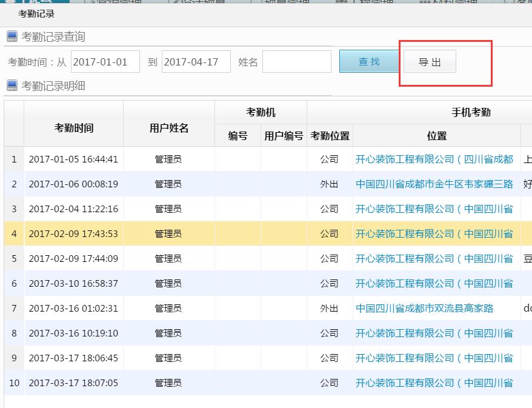532x408 pixels.
Task: Open location link in row 9
Action: [434, 358]
